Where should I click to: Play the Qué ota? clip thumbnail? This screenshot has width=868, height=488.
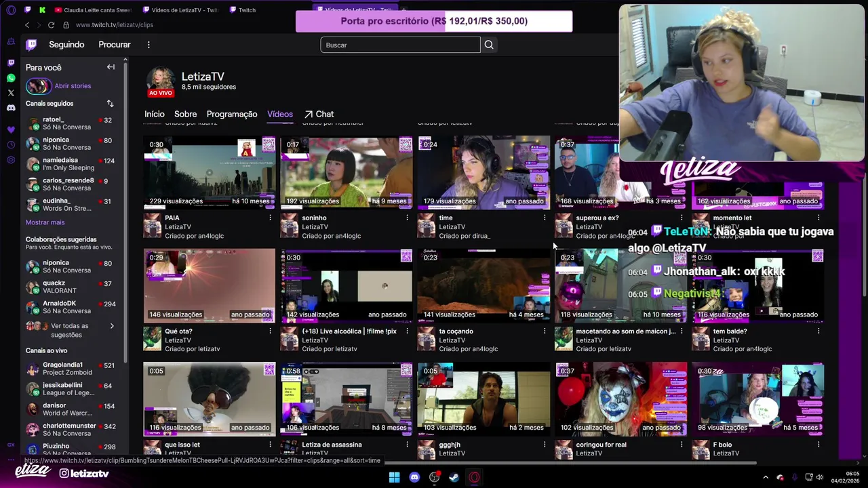pos(210,285)
